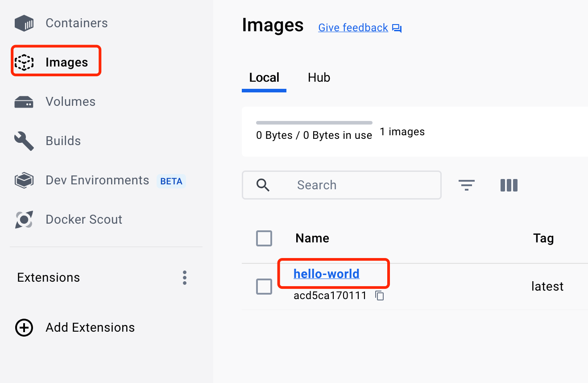Check the hello-world row checkbox
588x383 pixels.
[x=264, y=287]
